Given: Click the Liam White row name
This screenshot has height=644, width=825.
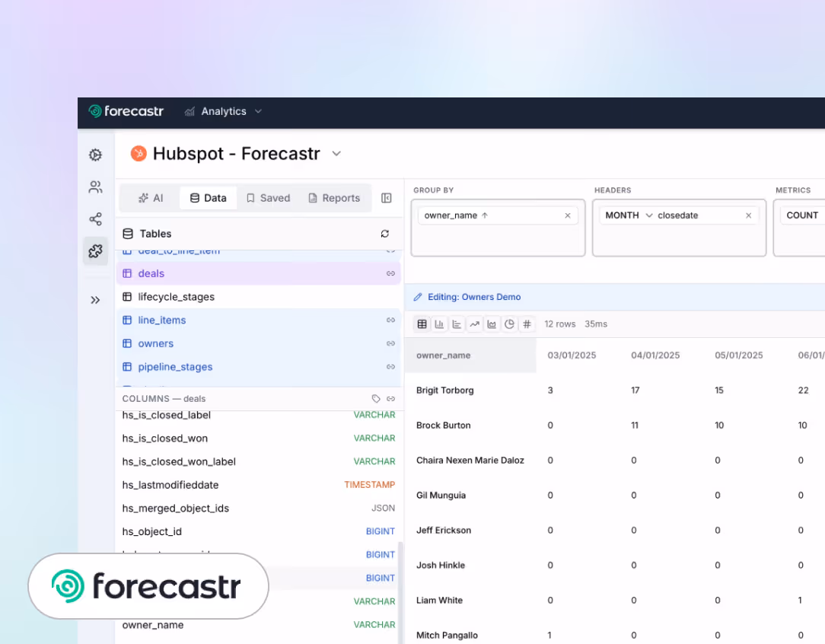Looking at the screenshot, I should [439, 601].
